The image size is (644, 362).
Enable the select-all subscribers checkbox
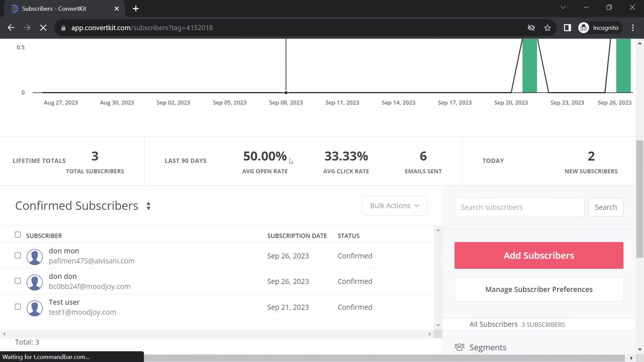18,235
